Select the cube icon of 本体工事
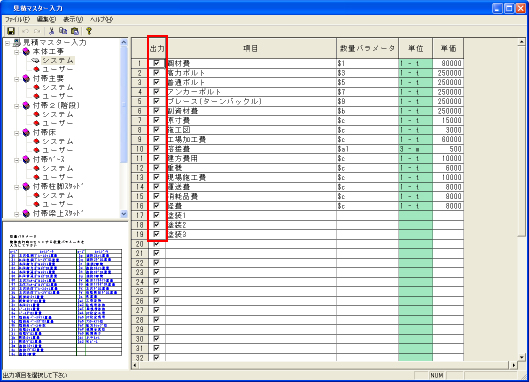Viewport: 529px width, 382px height. 26,52
